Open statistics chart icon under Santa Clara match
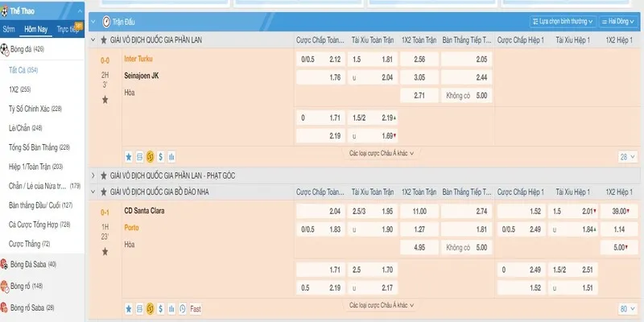This screenshot has width=644, height=322. (x=171, y=308)
